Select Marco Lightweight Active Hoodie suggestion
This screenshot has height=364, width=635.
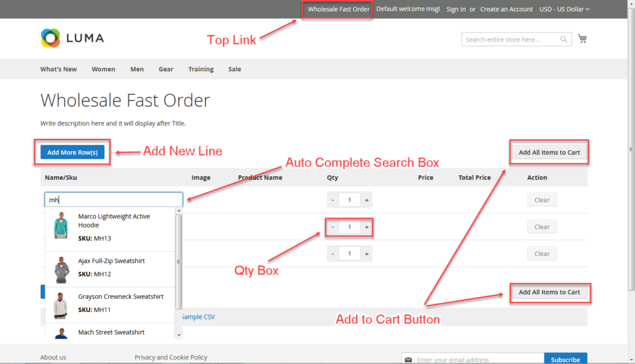point(110,229)
